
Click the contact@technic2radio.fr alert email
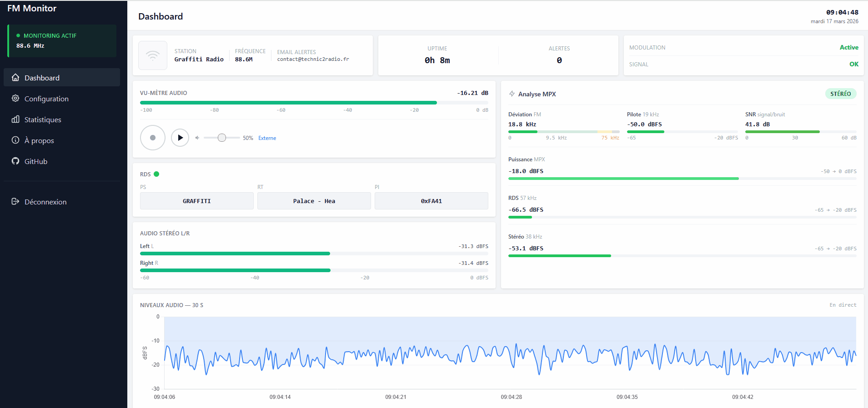(x=313, y=60)
